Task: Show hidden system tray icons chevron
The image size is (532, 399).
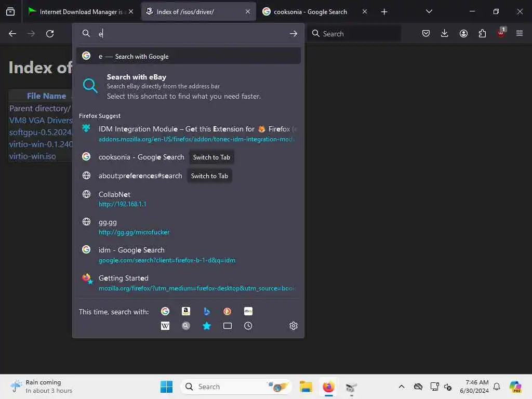Action: click(x=402, y=387)
